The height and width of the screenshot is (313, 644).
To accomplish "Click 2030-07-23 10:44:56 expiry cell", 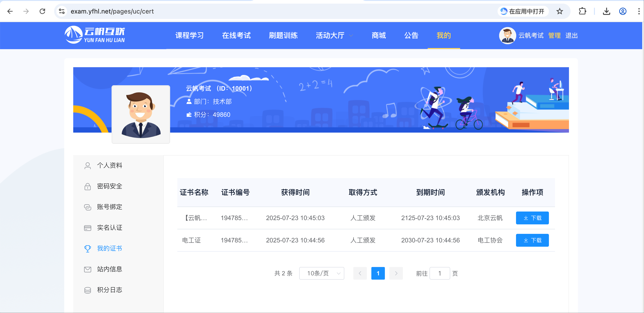I will click(430, 240).
